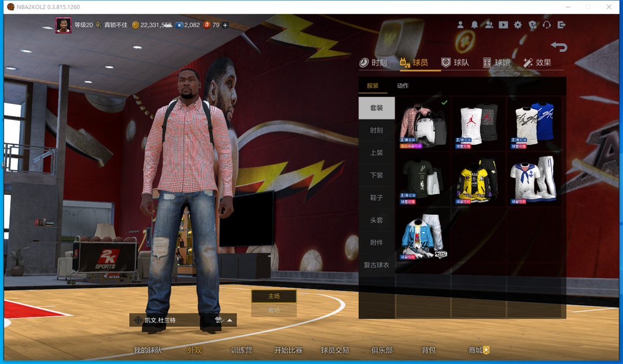
Task: Open the player profile icon
Action: [x=460, y=25]
